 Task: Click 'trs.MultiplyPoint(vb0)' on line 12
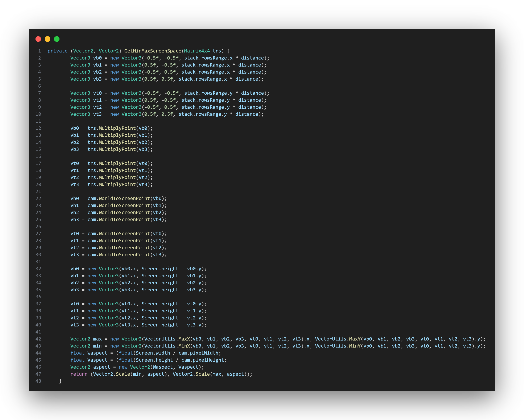119,128
